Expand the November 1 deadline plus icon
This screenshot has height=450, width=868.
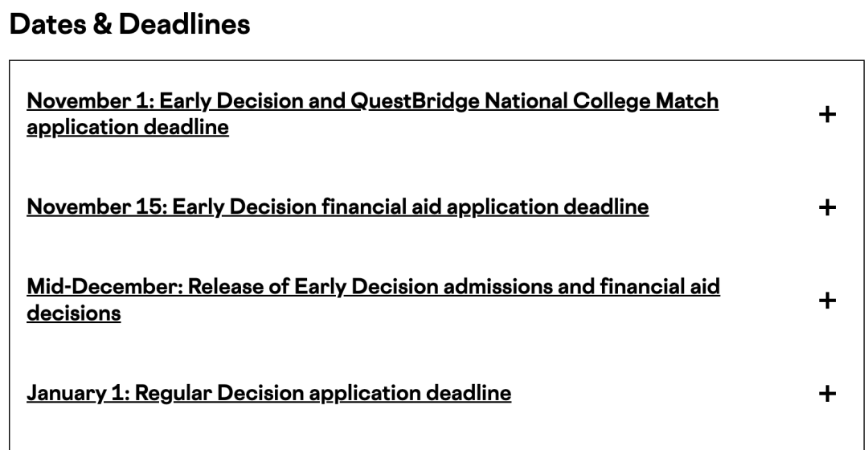827,115
